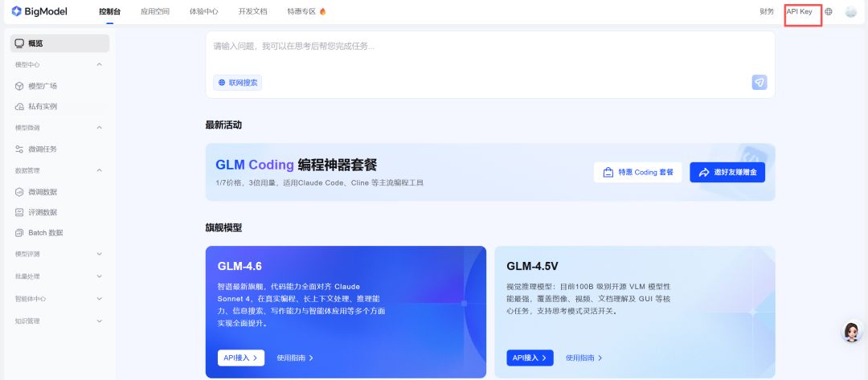
Task: Click API接入 on the GLM-4.5V card
Action: tap(530, 358)
